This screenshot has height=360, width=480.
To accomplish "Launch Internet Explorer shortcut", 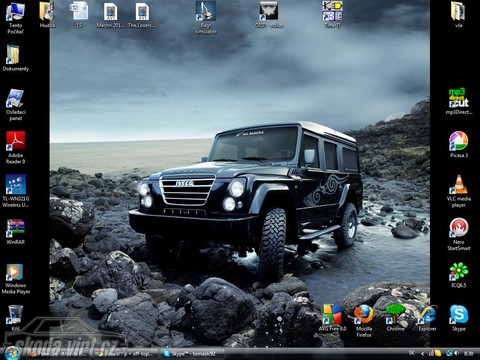I will point(427,318).
